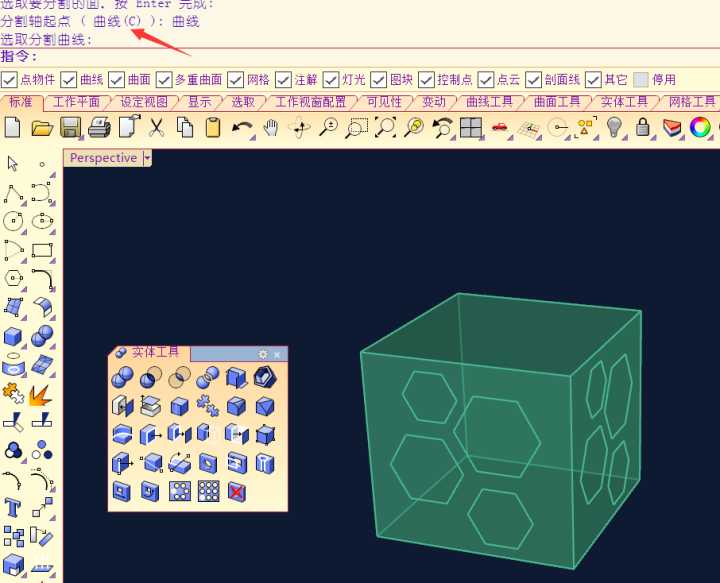The image size is (720, 583).
Task: Click the Box solid icon in left toolbar
Action: pos(12,336)
